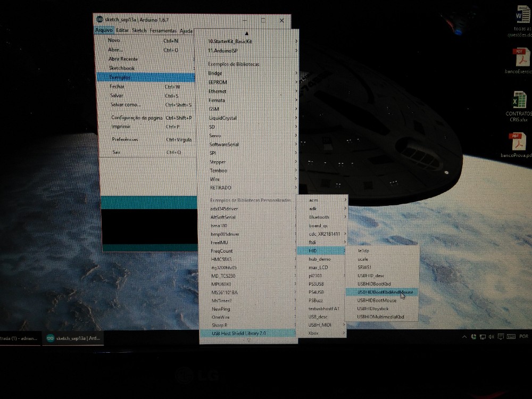Expand LiquidCrystal library examples
Viewport: 532px width, 399px height.
point(247,118)
